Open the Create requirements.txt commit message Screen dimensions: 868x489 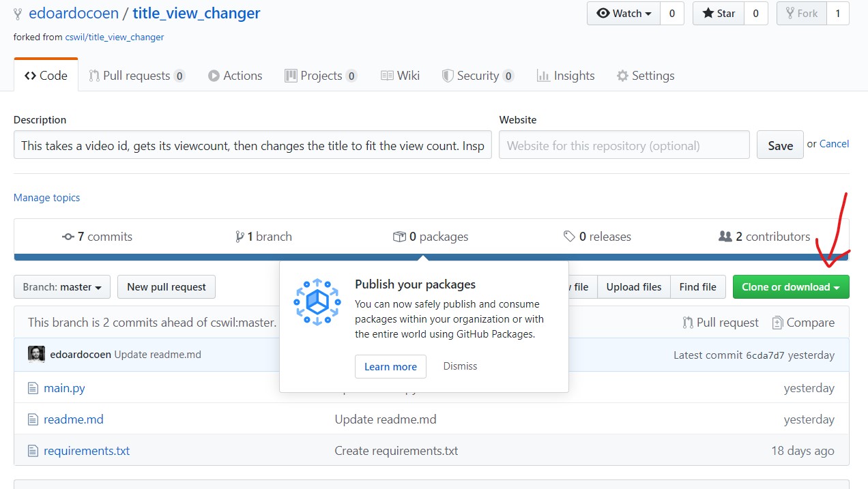(396, 451)
